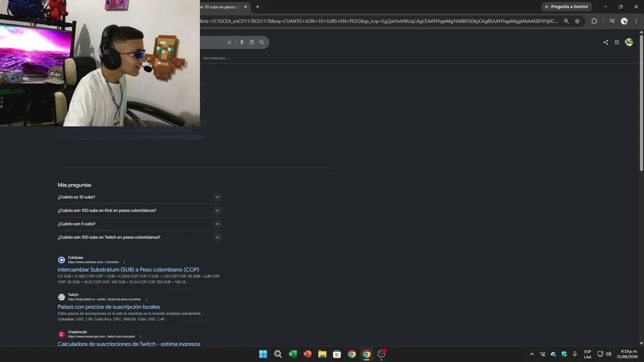
Task: Open the Chrome profile avatar
Action: point(624,21)
